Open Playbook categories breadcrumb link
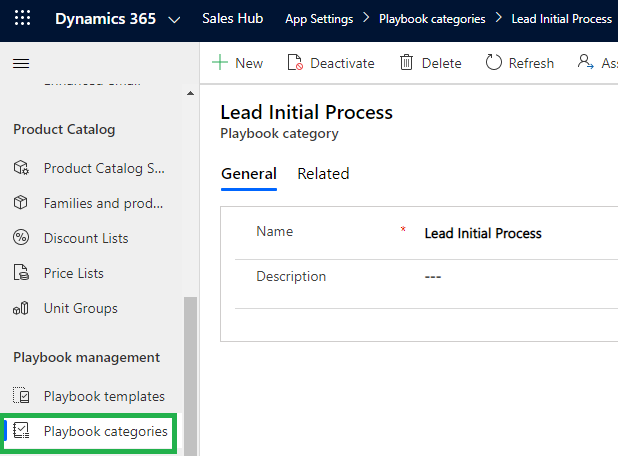The height and width of the screenshot is (456, 618). pyautogui.click(x=431, y=19)
